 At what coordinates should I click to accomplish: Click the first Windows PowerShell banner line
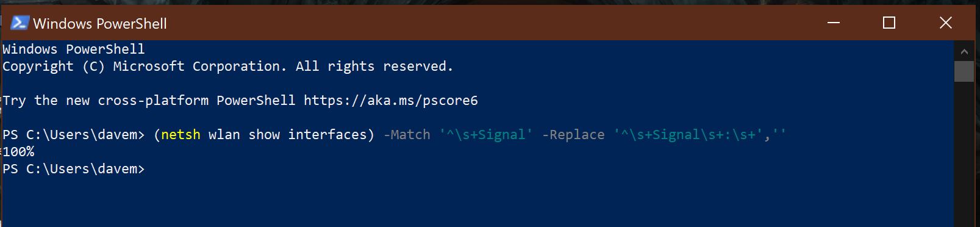(74, 49)
